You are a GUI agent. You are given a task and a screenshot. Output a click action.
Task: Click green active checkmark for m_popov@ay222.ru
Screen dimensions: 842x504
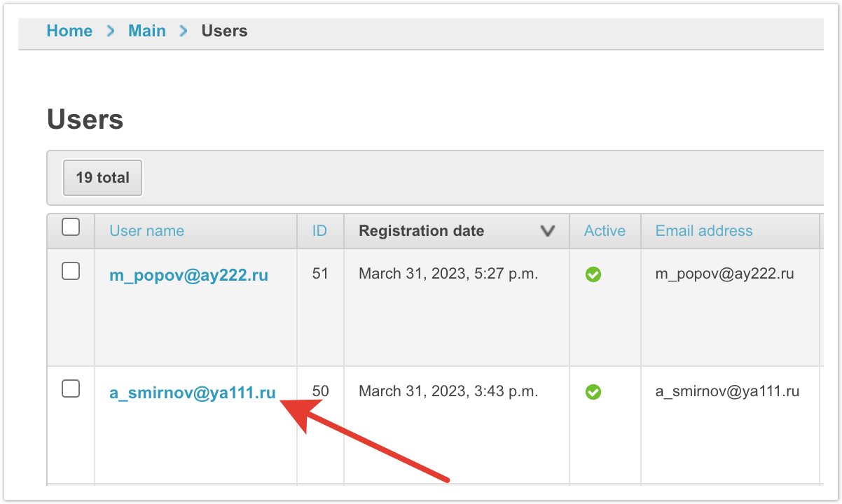click(593, 275)
